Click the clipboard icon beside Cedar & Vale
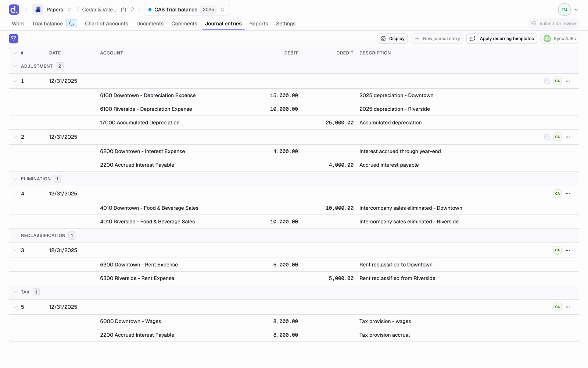Image resolution: width=588 pixels, height=368 pixels. (x=123, y=10)
